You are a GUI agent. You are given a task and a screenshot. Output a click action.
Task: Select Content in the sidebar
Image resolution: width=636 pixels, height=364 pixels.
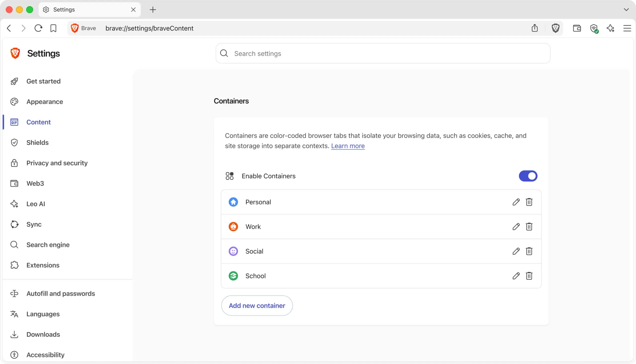38,122
